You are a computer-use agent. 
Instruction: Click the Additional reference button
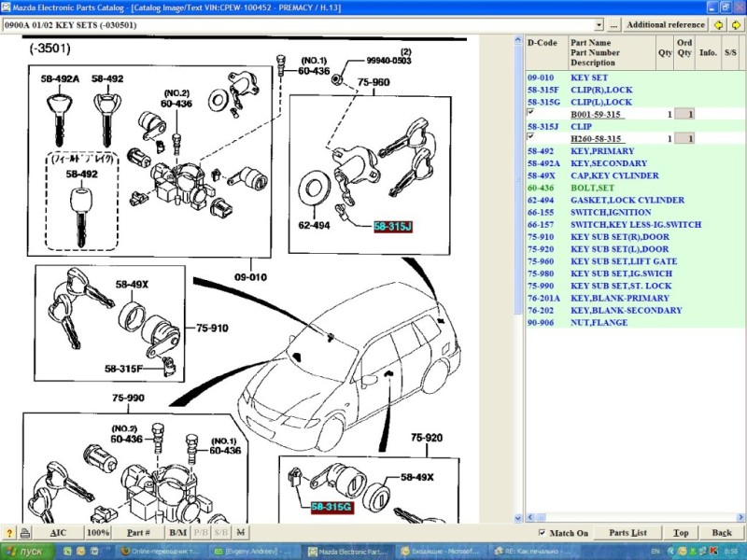click(665, 25)
